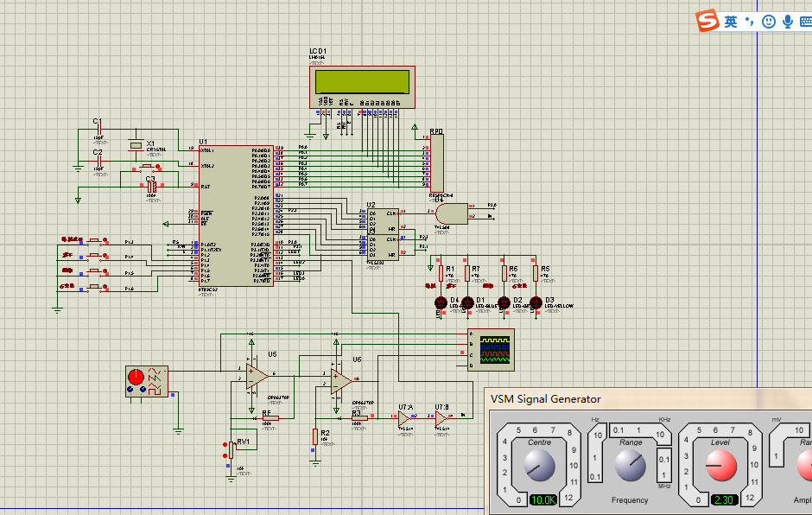Click the Sogou input method logo

click(x=708, y=22)
